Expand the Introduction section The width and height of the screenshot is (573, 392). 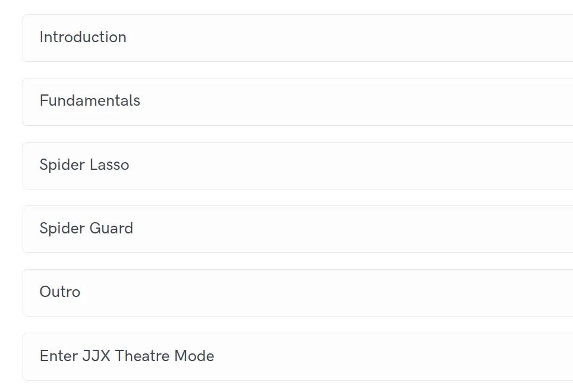297,37
